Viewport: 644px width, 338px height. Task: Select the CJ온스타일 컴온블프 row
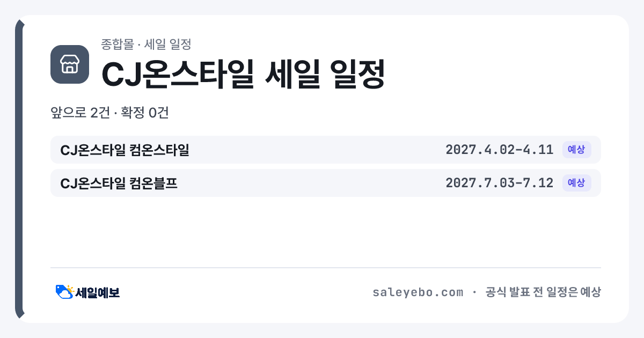pos(326,183)
